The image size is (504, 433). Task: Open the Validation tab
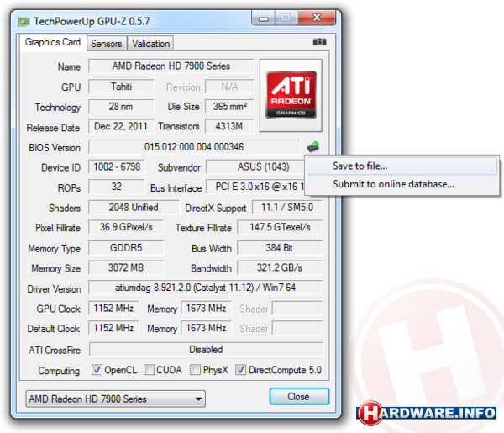[x=150, y=43]
